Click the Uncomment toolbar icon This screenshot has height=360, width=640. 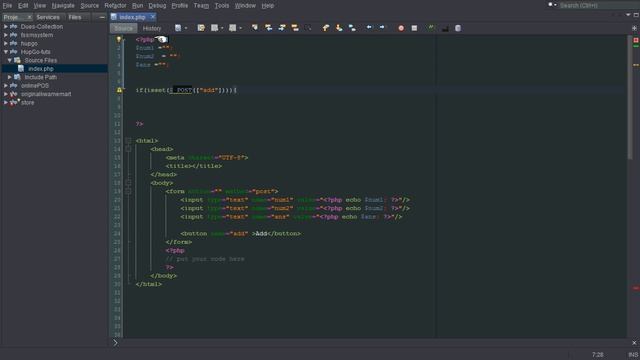pos(445,28)
